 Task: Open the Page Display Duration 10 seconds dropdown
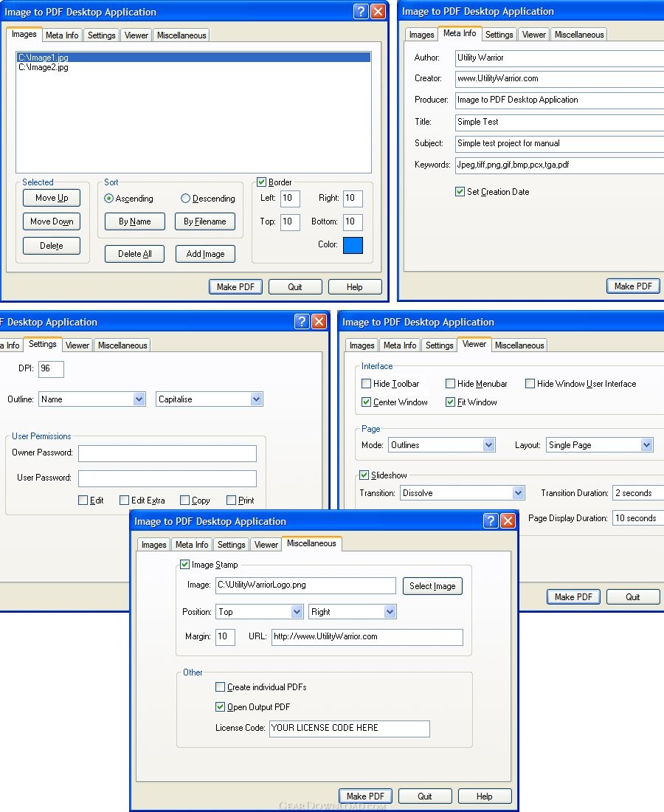(637, 518)
